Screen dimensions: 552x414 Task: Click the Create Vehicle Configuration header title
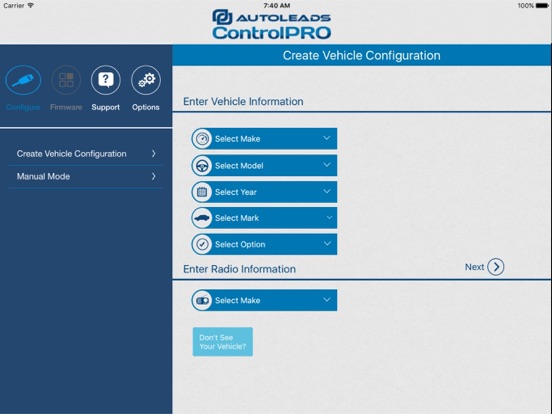tap(362, 56)
